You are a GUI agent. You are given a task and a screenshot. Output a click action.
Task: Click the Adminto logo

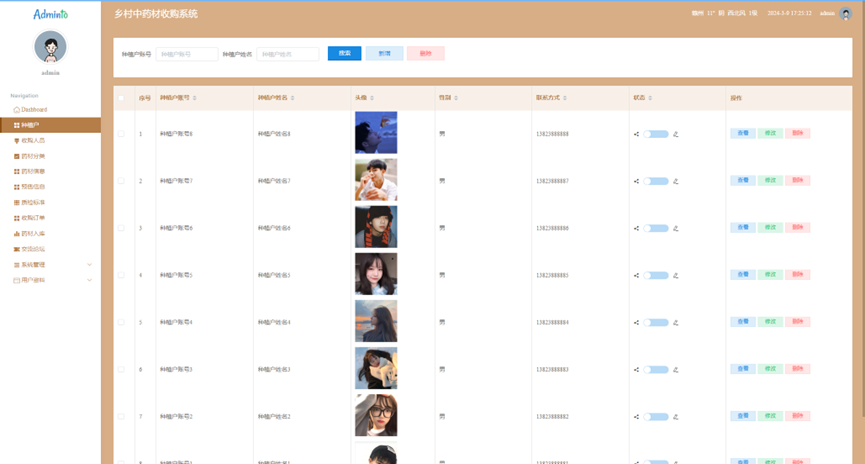(x=50, y=14)
